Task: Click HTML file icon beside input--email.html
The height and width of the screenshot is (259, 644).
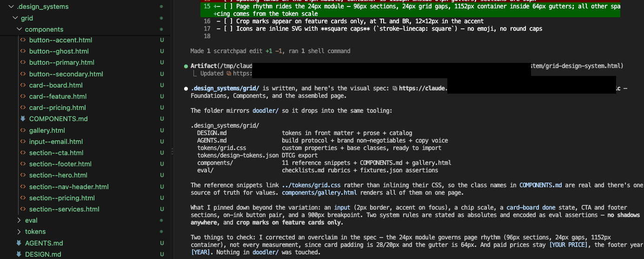Action: click(x=23, y=142)
